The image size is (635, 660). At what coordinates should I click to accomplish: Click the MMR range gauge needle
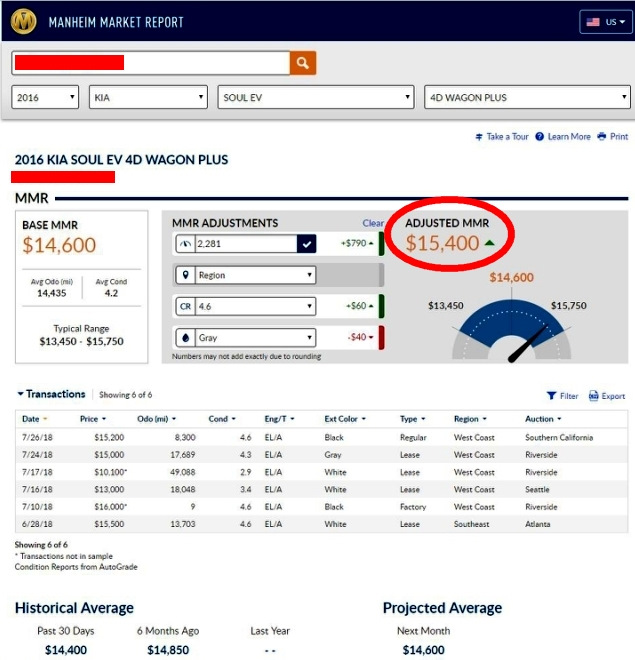click(528, 344)
